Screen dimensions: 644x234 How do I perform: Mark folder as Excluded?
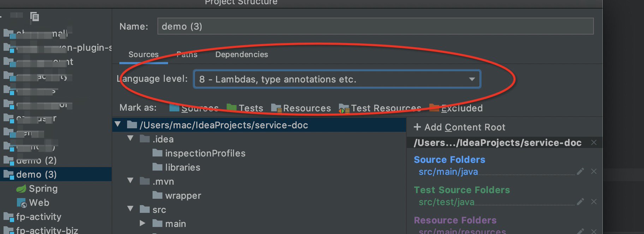pyautogui.click(x=456, y=108)
